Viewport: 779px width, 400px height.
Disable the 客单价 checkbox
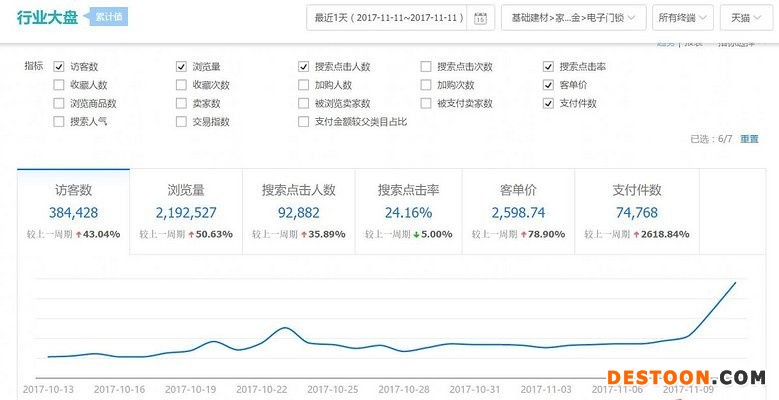click(548, 85)
